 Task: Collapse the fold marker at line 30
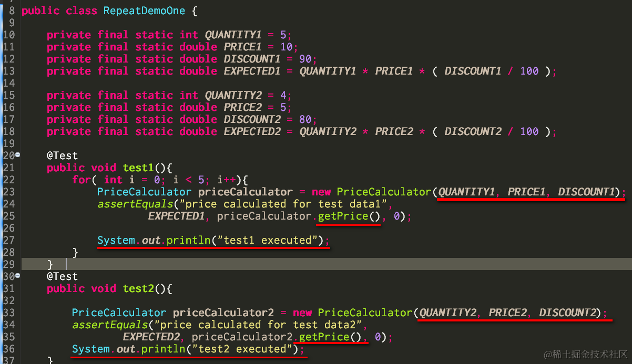tap(18, 275)
